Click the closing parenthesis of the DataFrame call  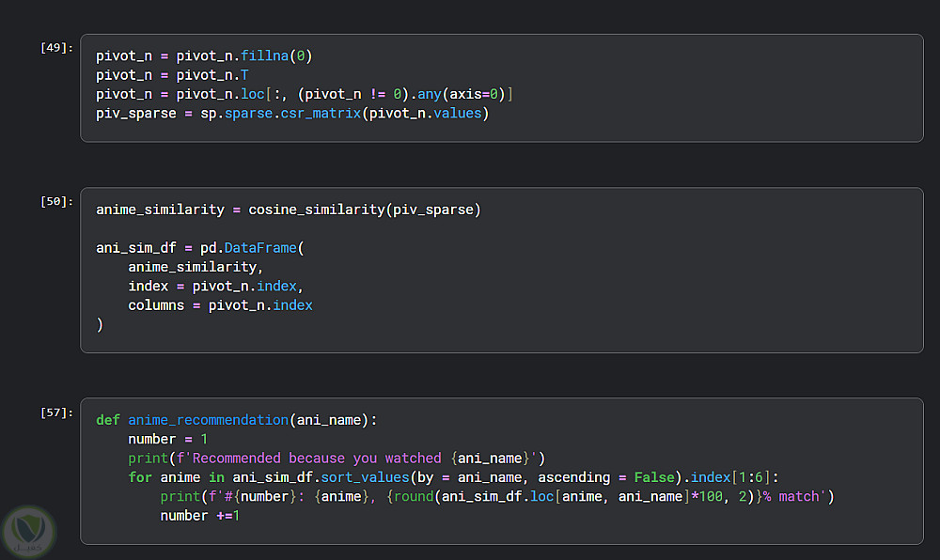[x=100, y=324]
